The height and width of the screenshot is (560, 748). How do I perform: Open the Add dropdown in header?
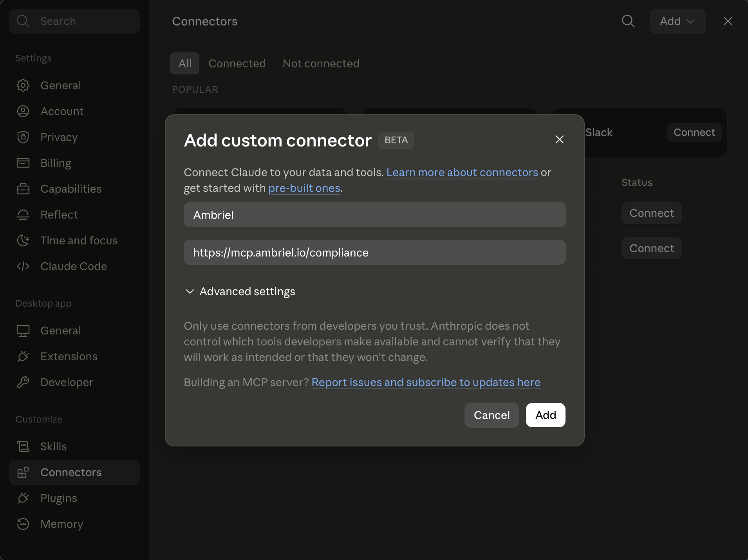click(678, 21)
